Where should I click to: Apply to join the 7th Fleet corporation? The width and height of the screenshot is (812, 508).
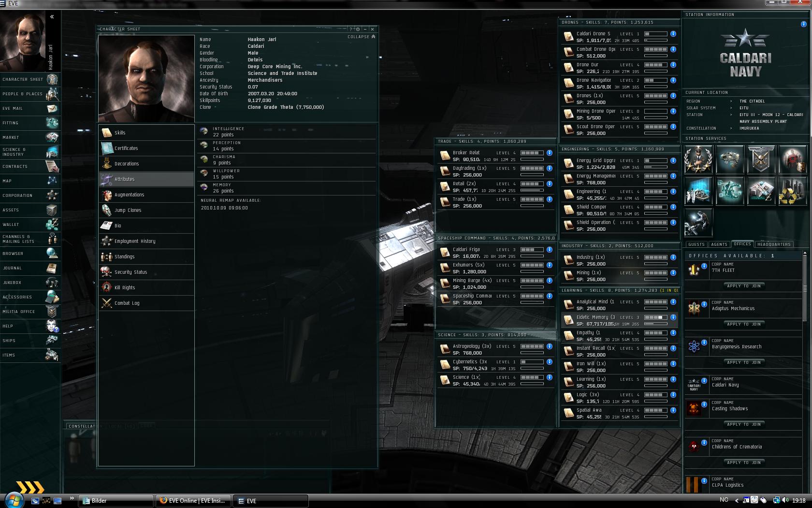click(x=744, y=286)
